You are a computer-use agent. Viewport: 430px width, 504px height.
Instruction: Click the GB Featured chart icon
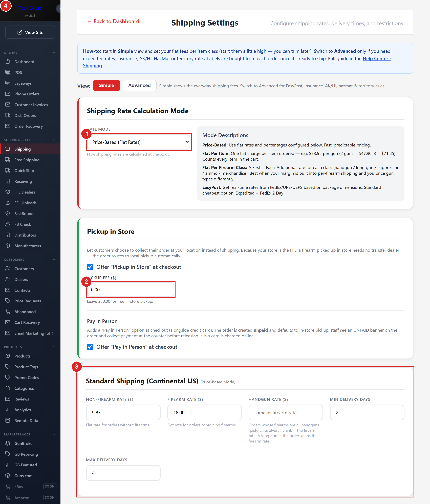click(x=8, y=465)
